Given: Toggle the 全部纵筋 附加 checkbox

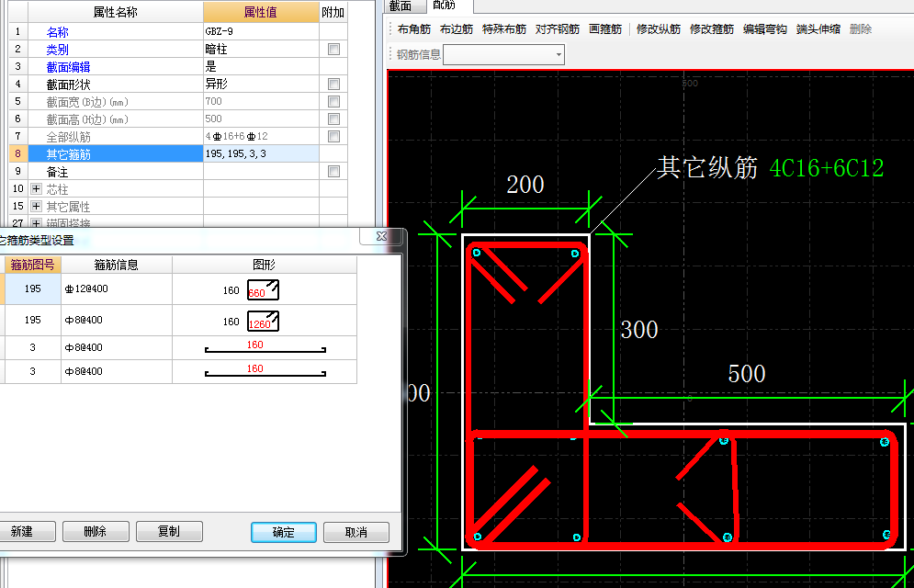Looking at the screenshot, I should (333, 136).
